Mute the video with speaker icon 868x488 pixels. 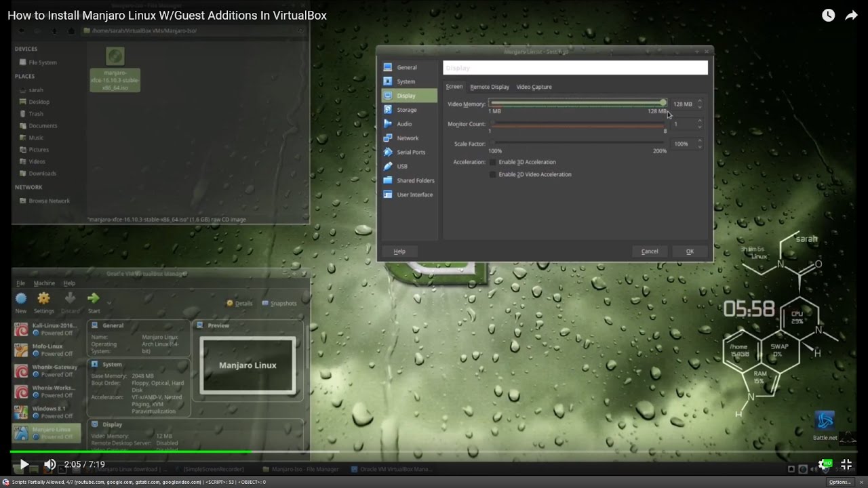coord(50,464)
